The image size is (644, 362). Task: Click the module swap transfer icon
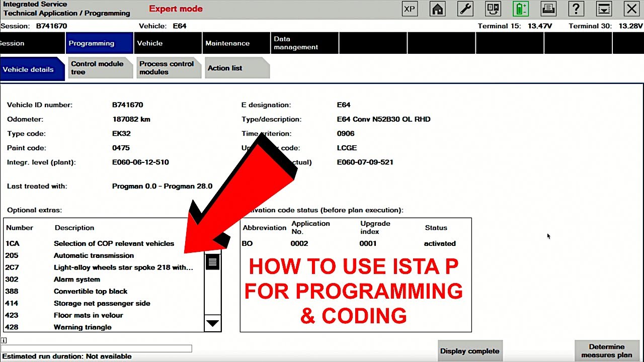[x=493, y=9]
